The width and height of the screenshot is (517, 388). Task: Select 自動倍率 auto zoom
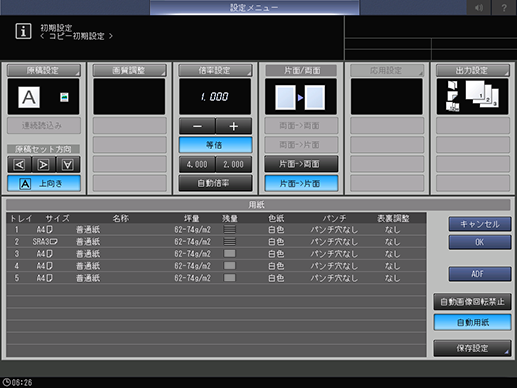(x=215, y=183)
